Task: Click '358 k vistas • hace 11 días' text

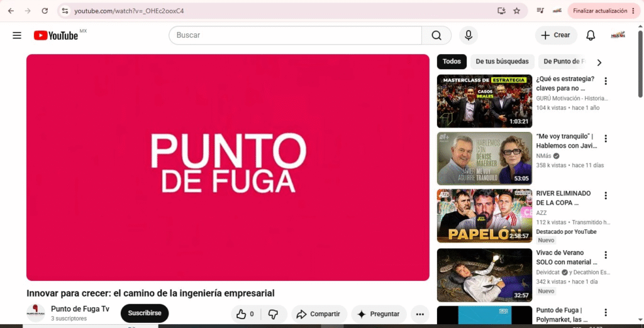Action: click(570, 165)
